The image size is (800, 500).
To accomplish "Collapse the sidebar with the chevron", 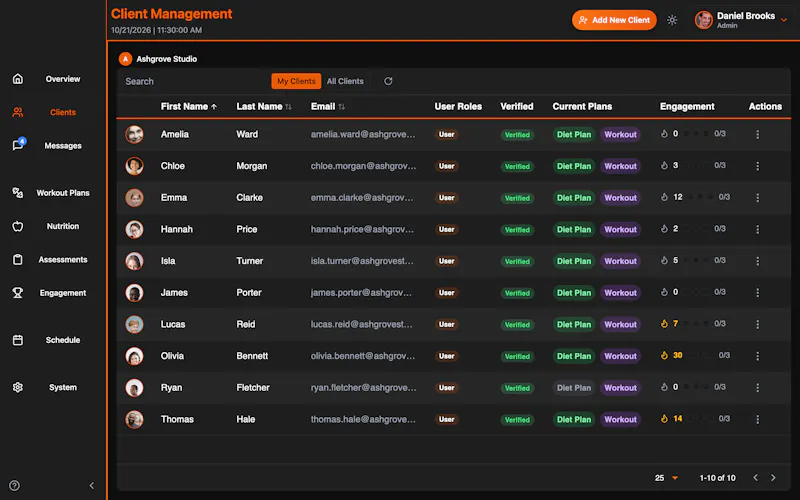I will pos(92,485).
